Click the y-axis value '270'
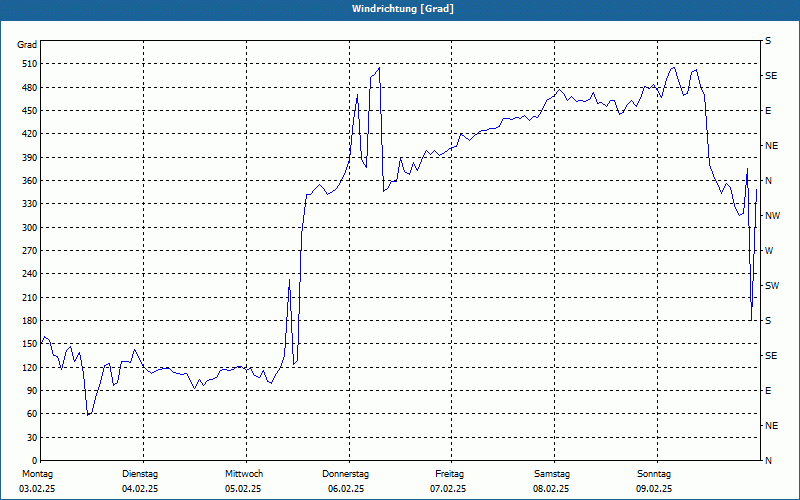Screen dimensions: 800x500 [30, 251]
